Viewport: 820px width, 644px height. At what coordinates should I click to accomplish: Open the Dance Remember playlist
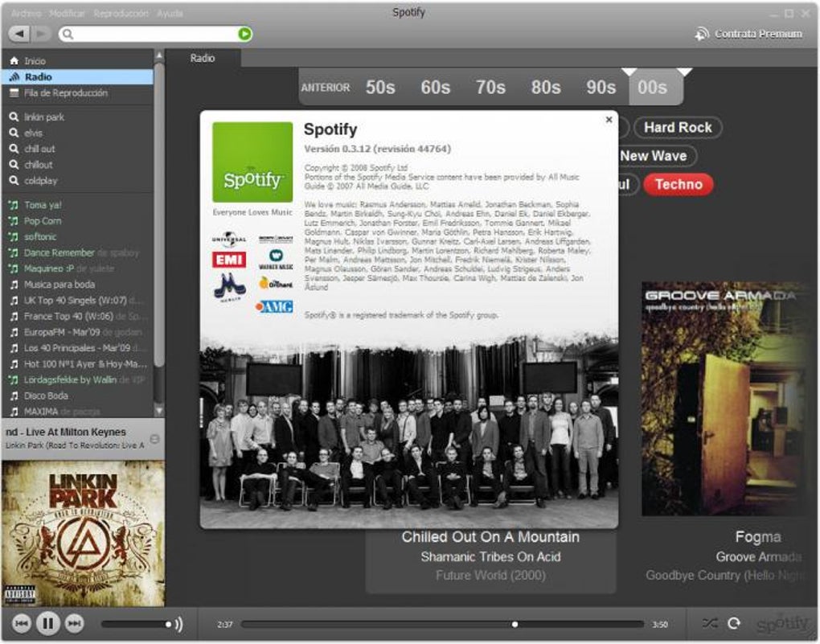pos(78,252)
